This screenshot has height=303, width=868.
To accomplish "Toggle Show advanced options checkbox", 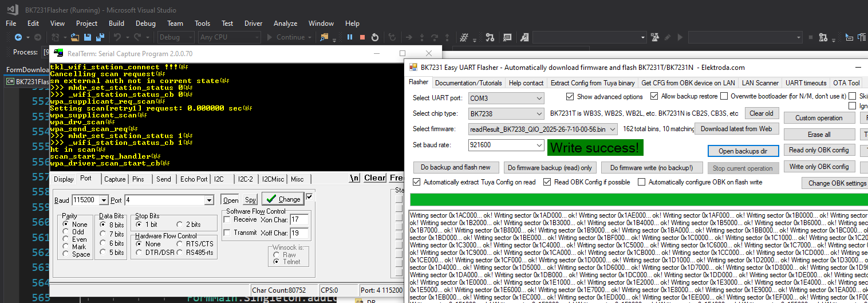I will click(x=570, y=96).
